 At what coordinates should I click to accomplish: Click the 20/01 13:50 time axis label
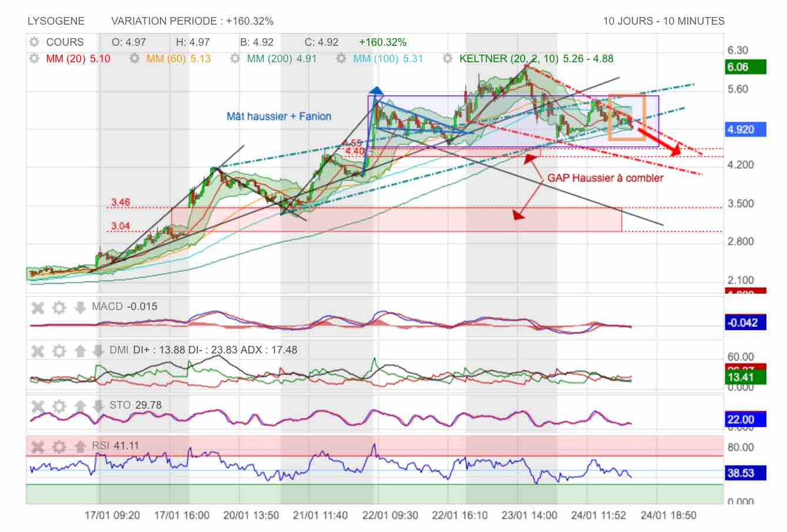click(251, 516)
